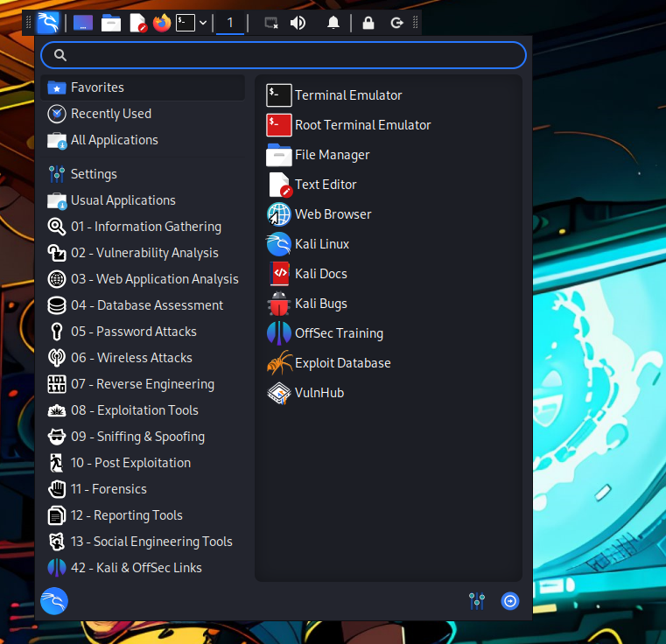Open the Text Editor launcher in top panel
Viewport: 666px width, 644px height.
137,23
